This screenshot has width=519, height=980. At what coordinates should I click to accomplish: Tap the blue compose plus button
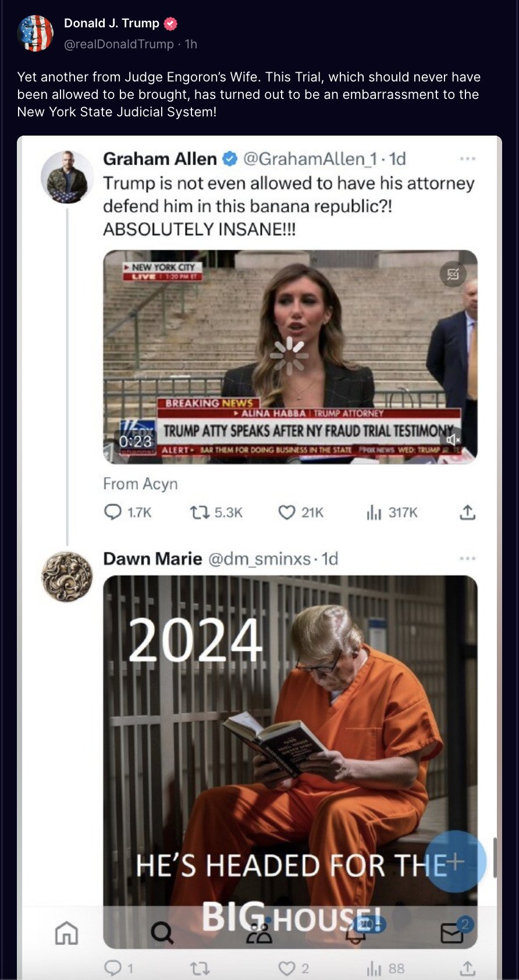455,861
